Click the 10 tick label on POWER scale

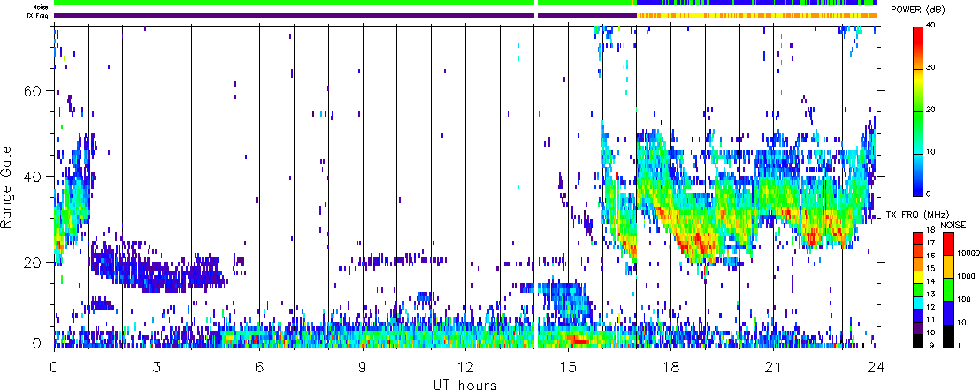(930, 152)
